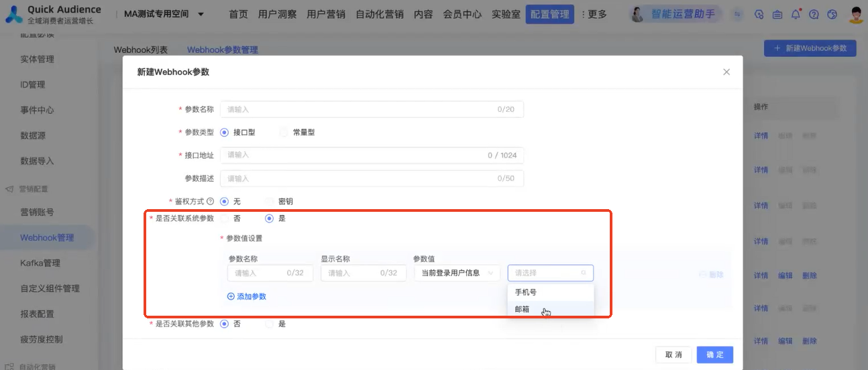Click the briefcase icon in the header
The width and height of the screenshot is (868, 370).
point(777,14)
